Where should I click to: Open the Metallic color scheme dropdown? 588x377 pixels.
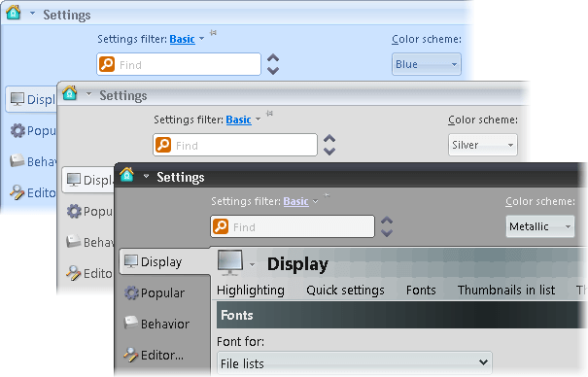(539, 226)
